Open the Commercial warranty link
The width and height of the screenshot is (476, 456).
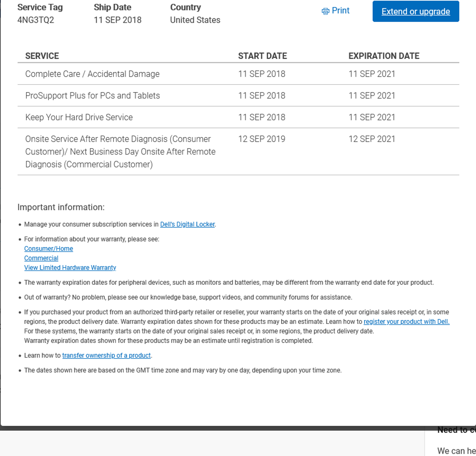click(41, 258)
